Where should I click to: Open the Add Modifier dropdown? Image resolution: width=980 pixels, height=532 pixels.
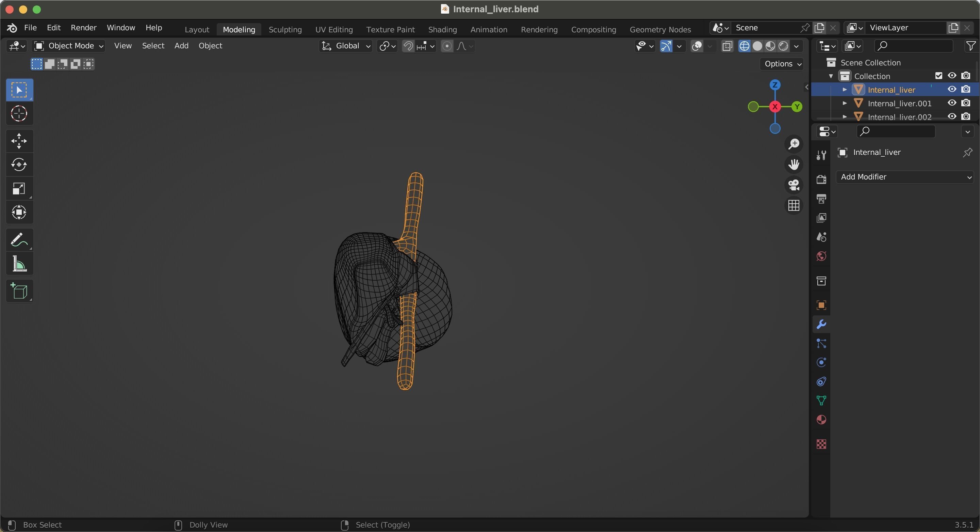tap(904, 177)
